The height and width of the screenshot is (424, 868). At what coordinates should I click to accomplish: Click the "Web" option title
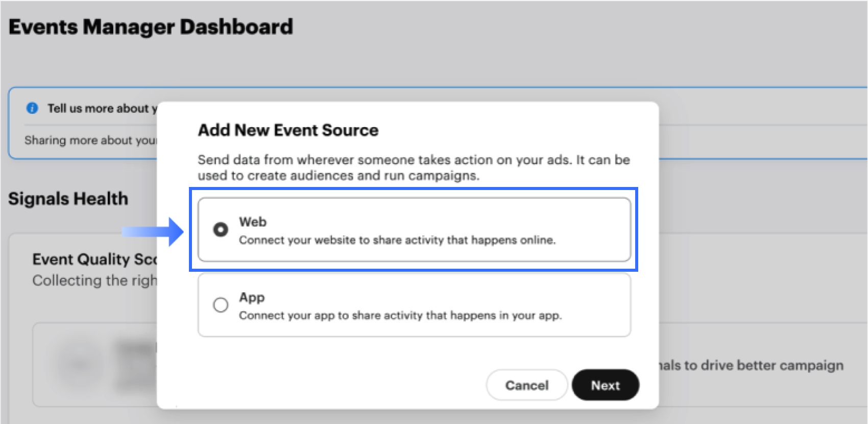[253, 222]
